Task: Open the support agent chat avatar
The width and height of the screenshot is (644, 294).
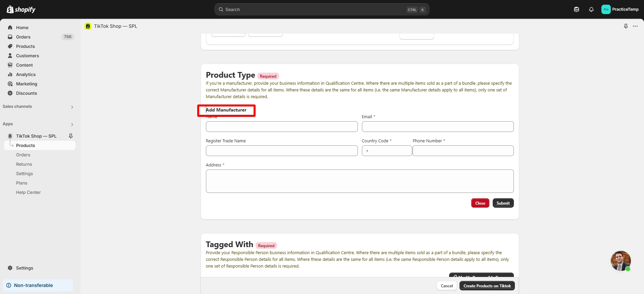Action: 621,261
